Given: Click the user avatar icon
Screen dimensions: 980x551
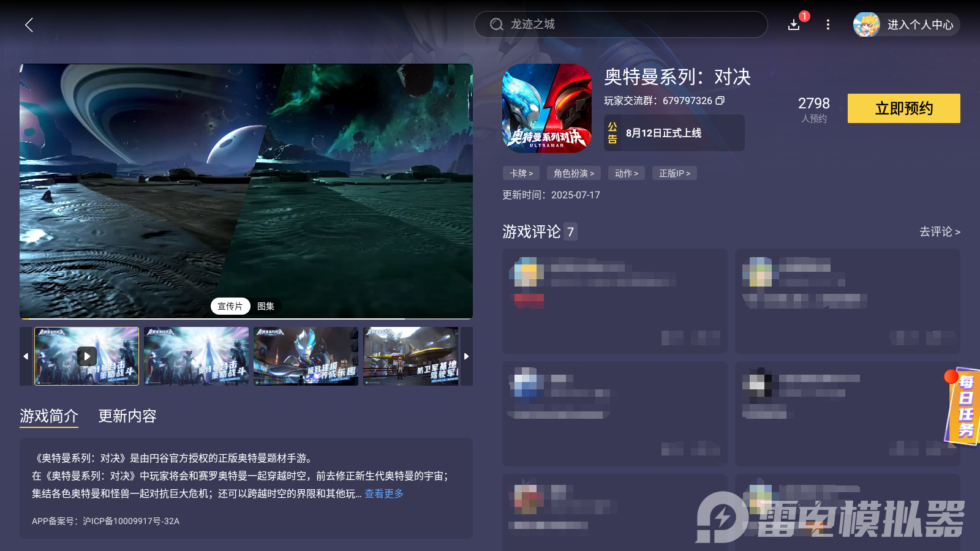Looking at the screenshot, I should click(867, 24).
